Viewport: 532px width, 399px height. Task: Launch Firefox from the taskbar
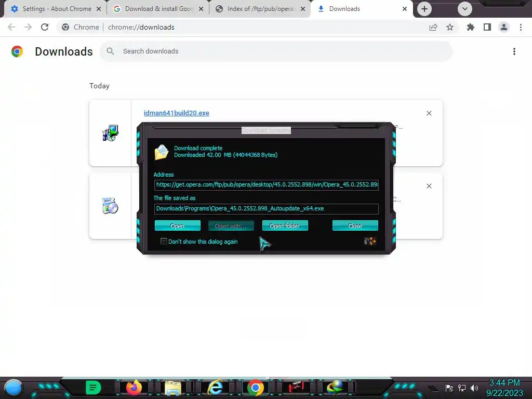pyautogui.click(x=134, y=388)
